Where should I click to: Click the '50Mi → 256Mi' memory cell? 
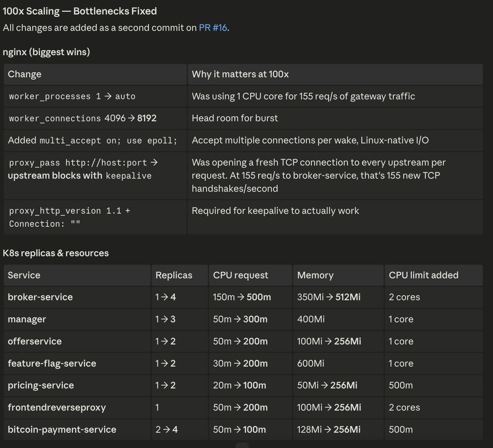tap(338, 385)
